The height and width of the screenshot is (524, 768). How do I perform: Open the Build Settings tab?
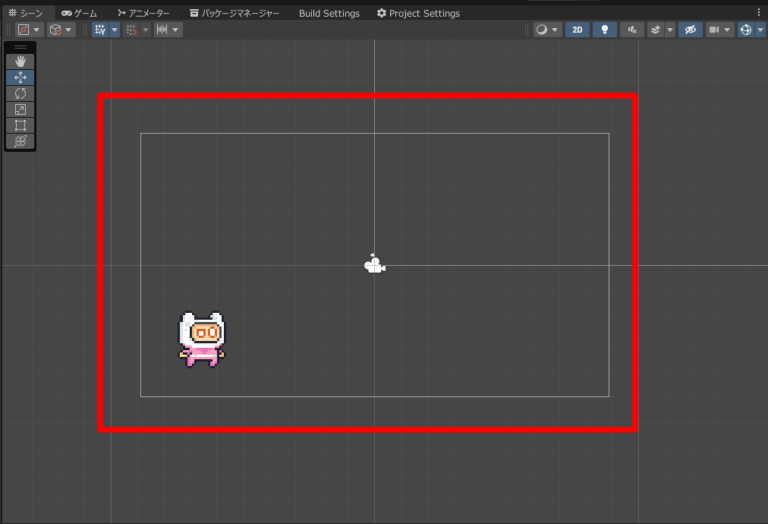pyautogui.click(x=329, y=13)
